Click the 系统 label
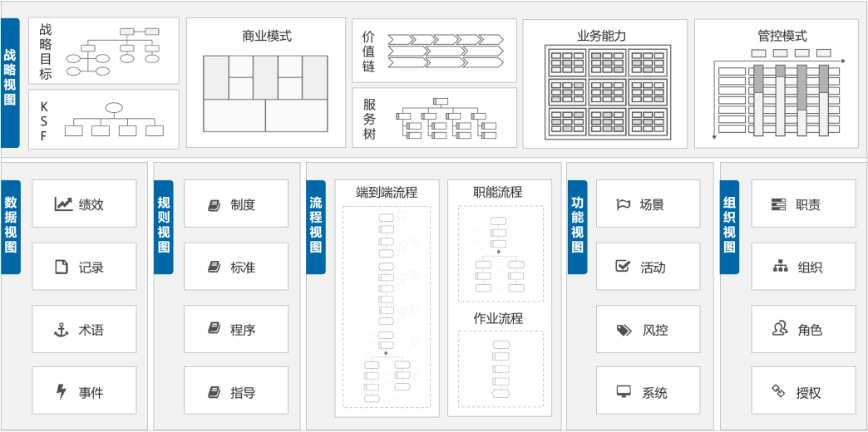The image size is (868, 432). [x=654, y=393]
